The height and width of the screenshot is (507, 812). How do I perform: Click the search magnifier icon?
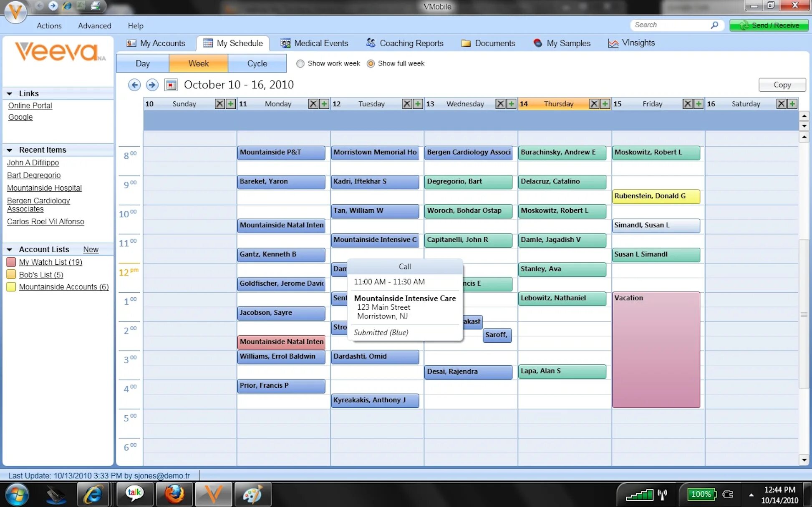point(714,25)
